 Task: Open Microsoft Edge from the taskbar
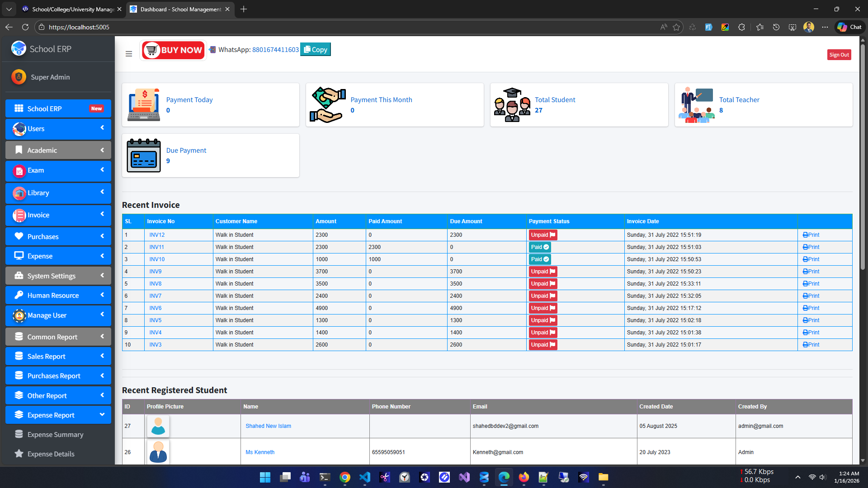click(x=504, y=477)
